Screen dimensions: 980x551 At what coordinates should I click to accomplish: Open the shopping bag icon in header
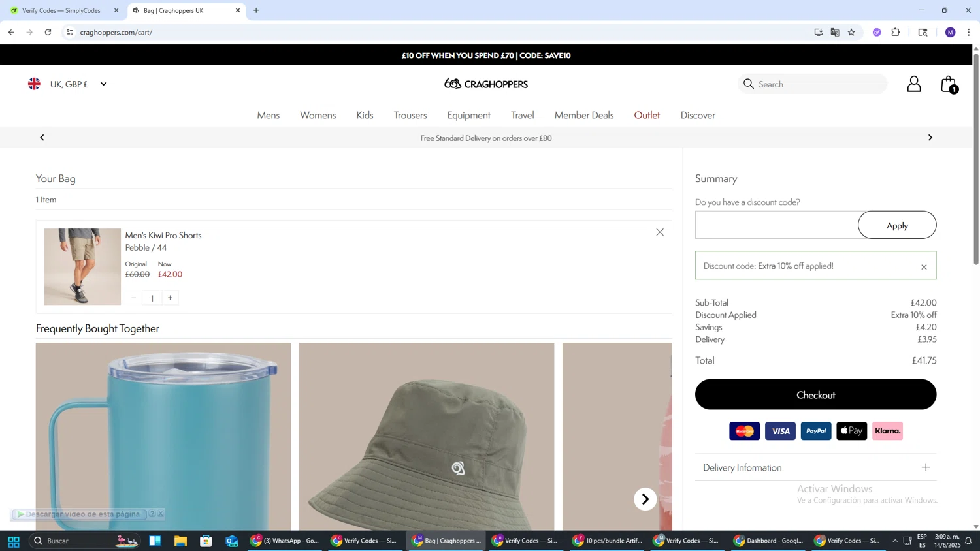(x=949, y=84)
